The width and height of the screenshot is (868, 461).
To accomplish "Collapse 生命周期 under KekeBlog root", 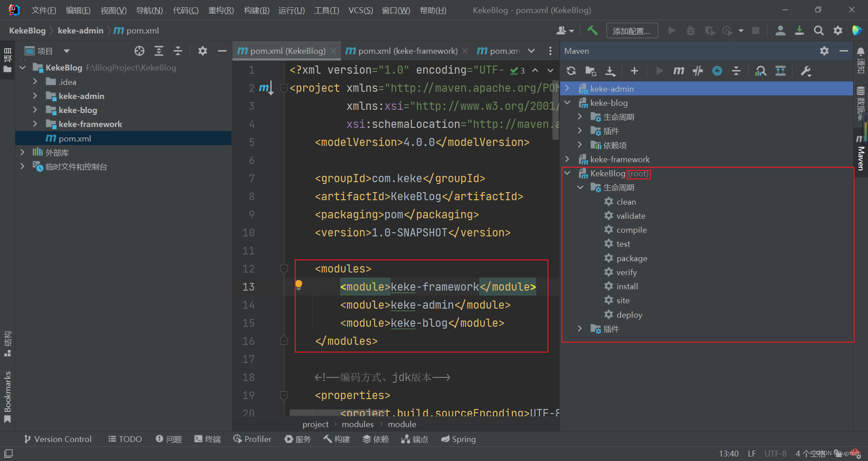I will point(580,187).
